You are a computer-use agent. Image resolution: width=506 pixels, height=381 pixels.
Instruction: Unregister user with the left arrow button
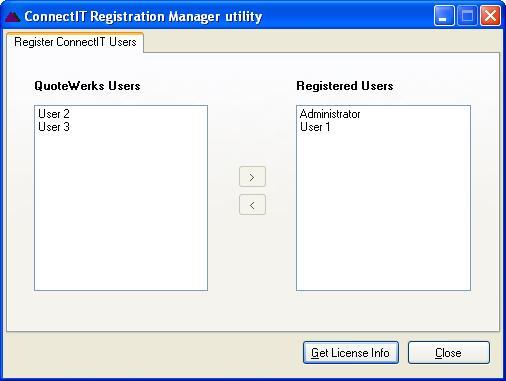pos(252,205)
